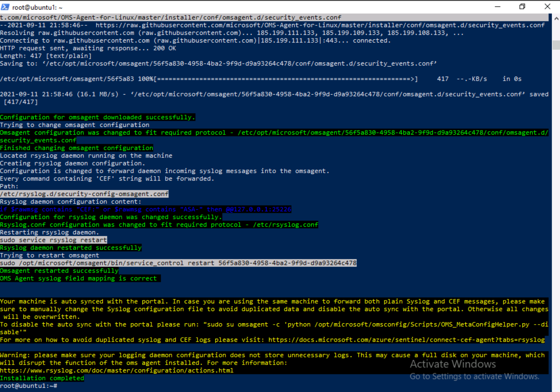Click the vertical scrollbar thumb
The width and height of the screenshot is (560, 392).
pyautogui.click(x=556, y=45)
